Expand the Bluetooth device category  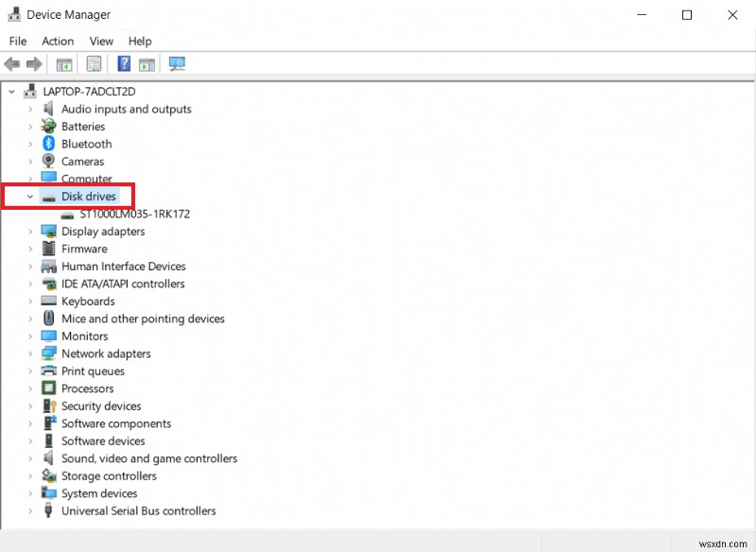pyautogui.click(x=30, y=144)
